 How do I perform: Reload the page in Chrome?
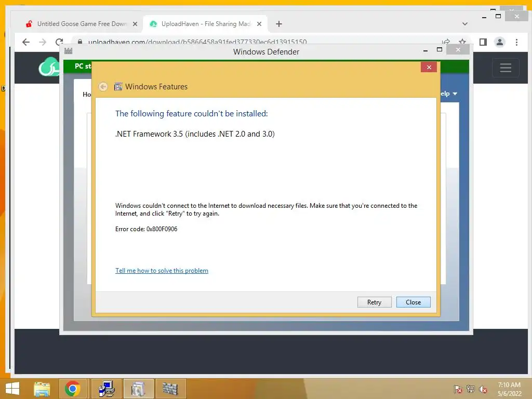(x=59, y=42)
